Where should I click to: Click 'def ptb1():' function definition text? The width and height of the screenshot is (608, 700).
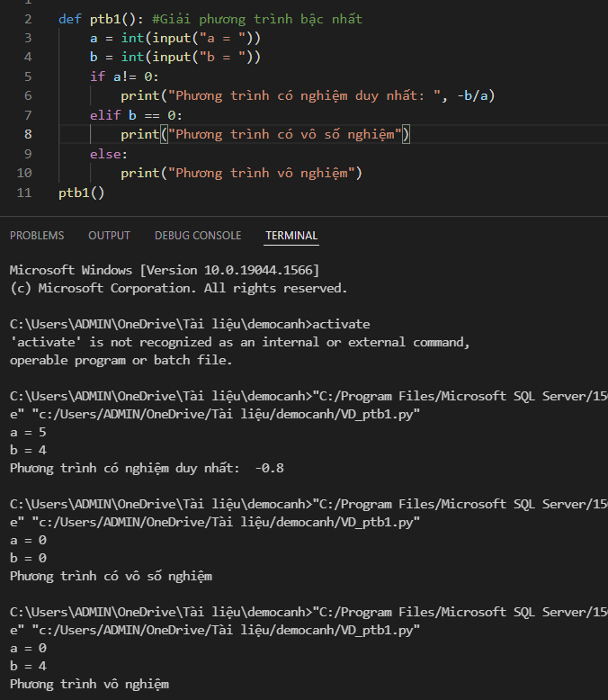[x=101, y=19]
